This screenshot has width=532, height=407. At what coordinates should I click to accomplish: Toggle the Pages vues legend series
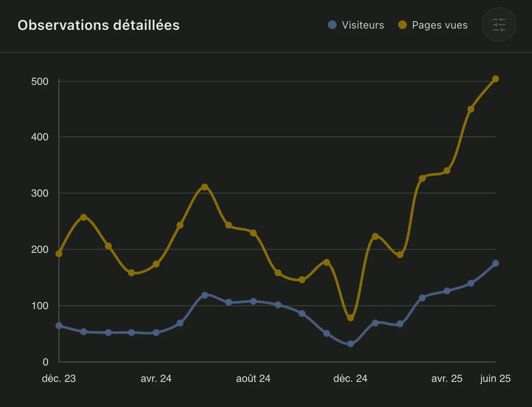(x=433, y=25)
